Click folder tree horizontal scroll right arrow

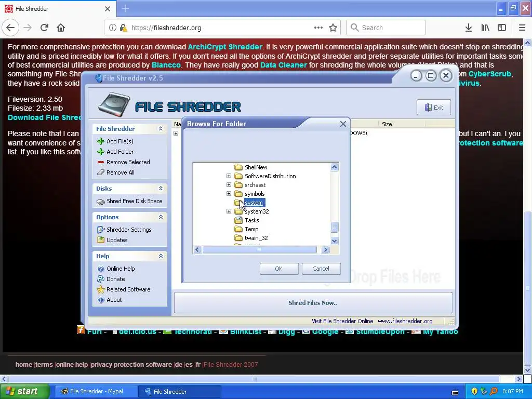(325, 250)
